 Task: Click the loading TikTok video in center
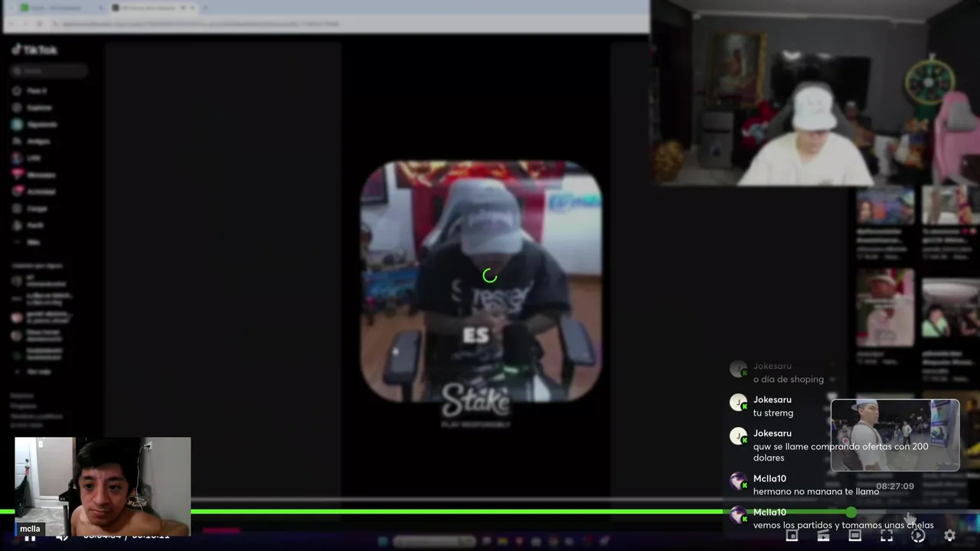click(482, 281)
